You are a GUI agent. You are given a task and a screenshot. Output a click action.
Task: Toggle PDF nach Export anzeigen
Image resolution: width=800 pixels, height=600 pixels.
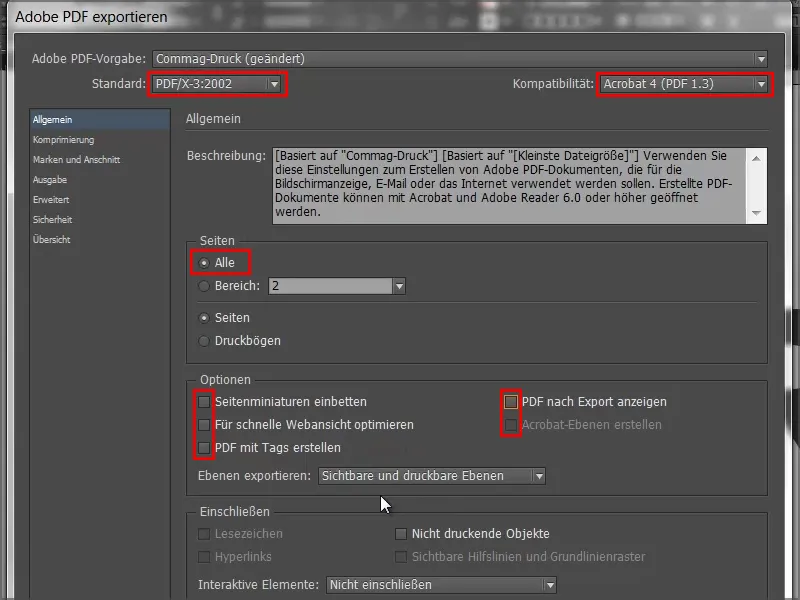click(511, 402)
